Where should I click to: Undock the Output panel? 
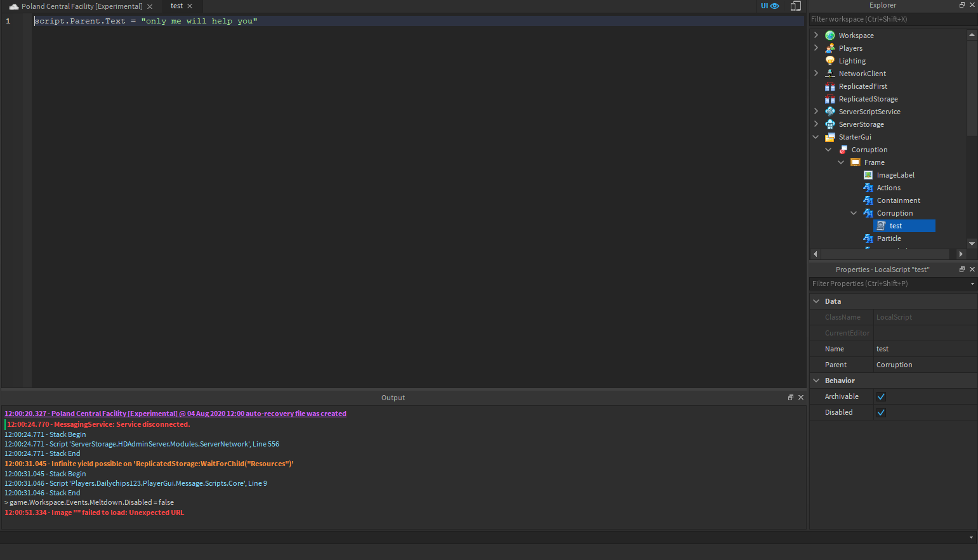(791, 398)
